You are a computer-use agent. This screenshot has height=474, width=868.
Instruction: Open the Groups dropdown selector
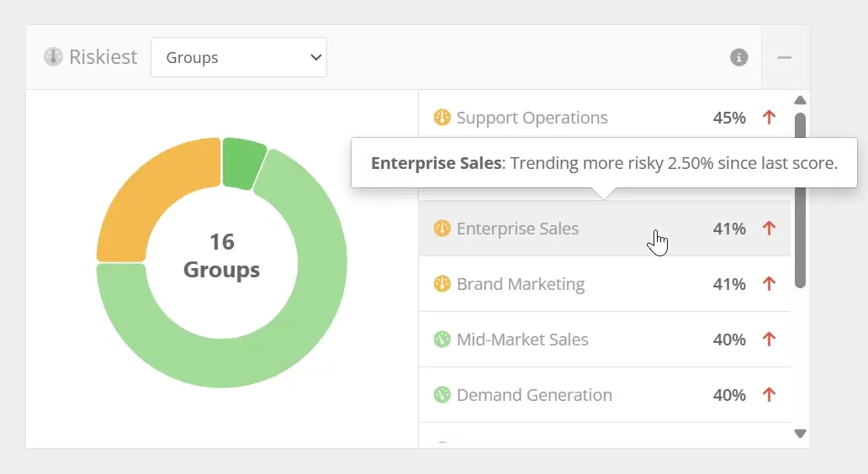pyautogui.click(x=239, y=57)
